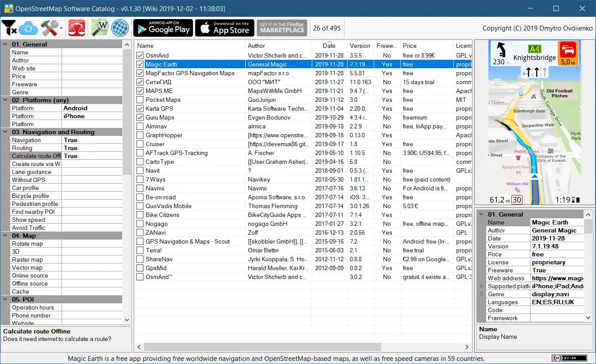This screenshot has width=596, height=364.
Task: Uncheck the Guru Maps checkbox
Action: (140, 117)
